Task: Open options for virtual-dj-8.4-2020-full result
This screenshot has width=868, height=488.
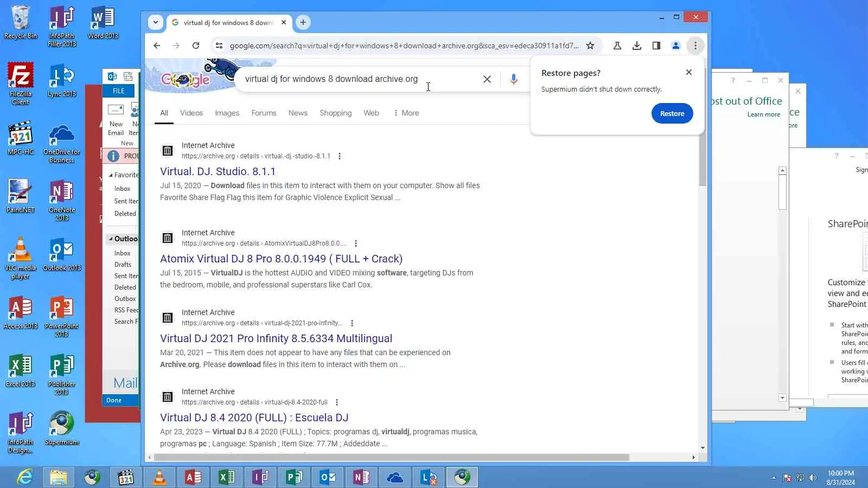Action: coord(337,402)
